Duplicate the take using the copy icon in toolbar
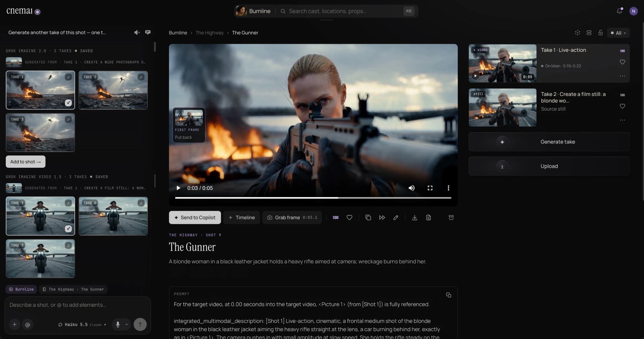The image size is (644, 339). tap(368, 218)
